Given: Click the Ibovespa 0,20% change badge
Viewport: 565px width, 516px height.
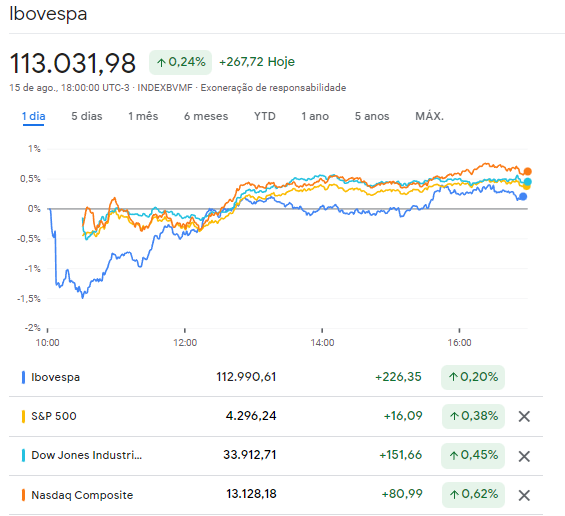Looking at the screenshot, I should click(x=473, y=377).
